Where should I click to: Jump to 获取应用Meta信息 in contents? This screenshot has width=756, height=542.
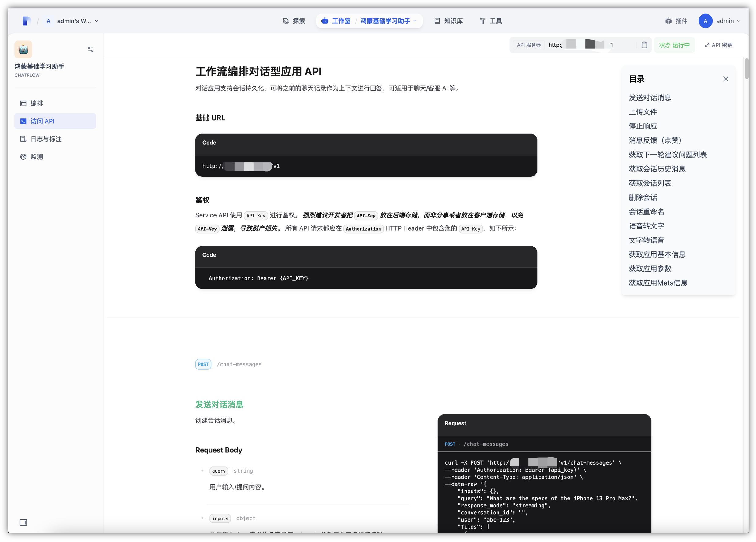[658, 283]
